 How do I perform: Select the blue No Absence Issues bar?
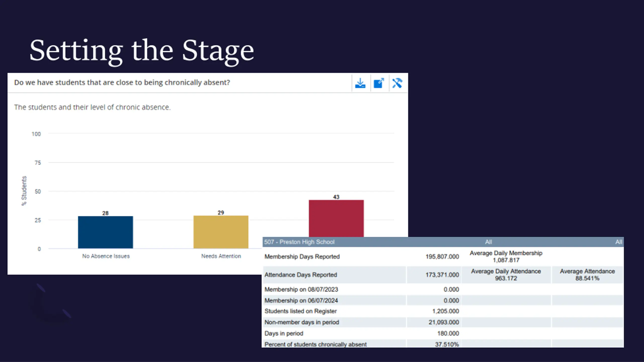(x=105, y=232)
